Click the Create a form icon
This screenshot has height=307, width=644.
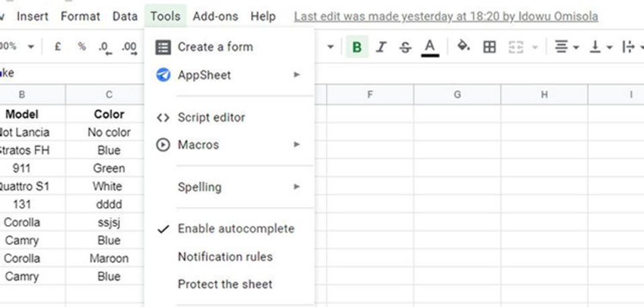pyautogui.click(x=162, y=47)
